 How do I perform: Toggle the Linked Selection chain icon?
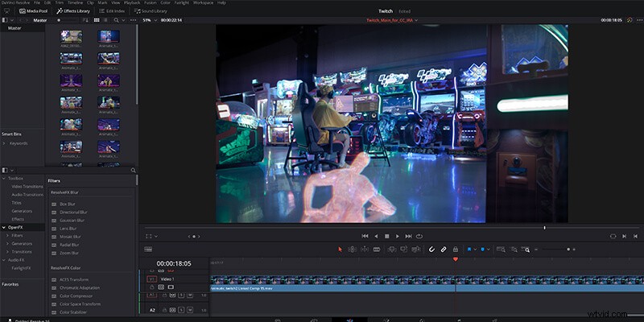tap(444, 250)
